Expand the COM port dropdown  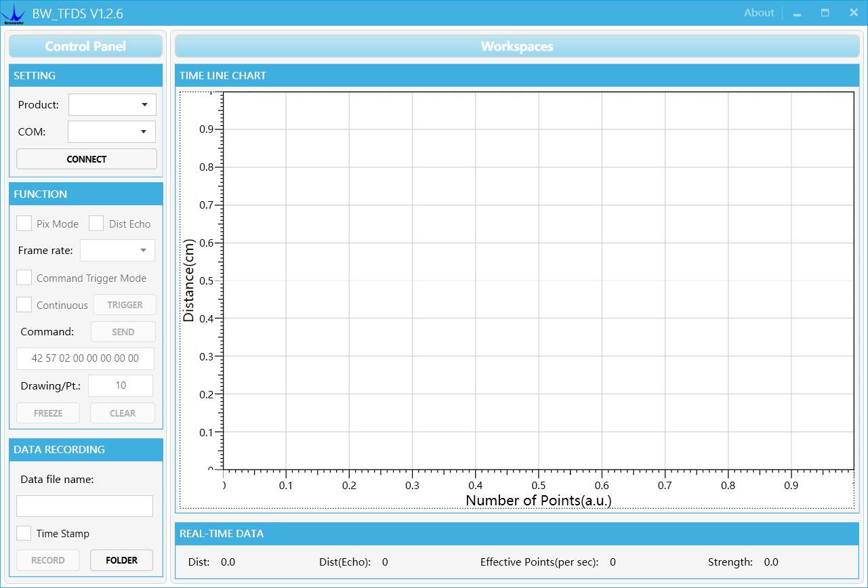(112, 132)
